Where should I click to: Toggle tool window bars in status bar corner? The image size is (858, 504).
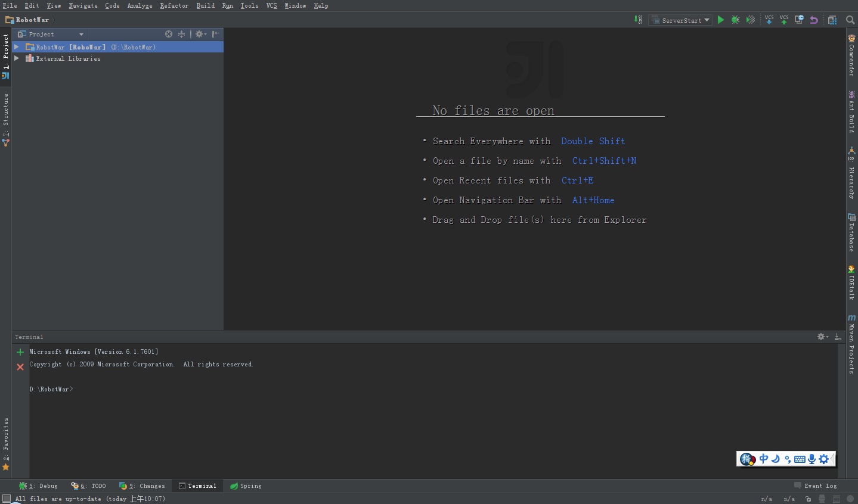tap(7, 499)
